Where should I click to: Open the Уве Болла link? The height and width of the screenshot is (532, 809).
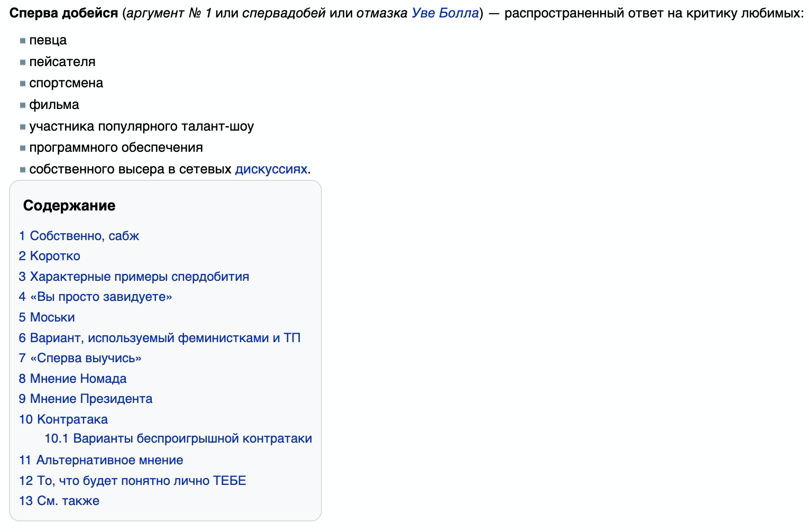coord(445,13)
